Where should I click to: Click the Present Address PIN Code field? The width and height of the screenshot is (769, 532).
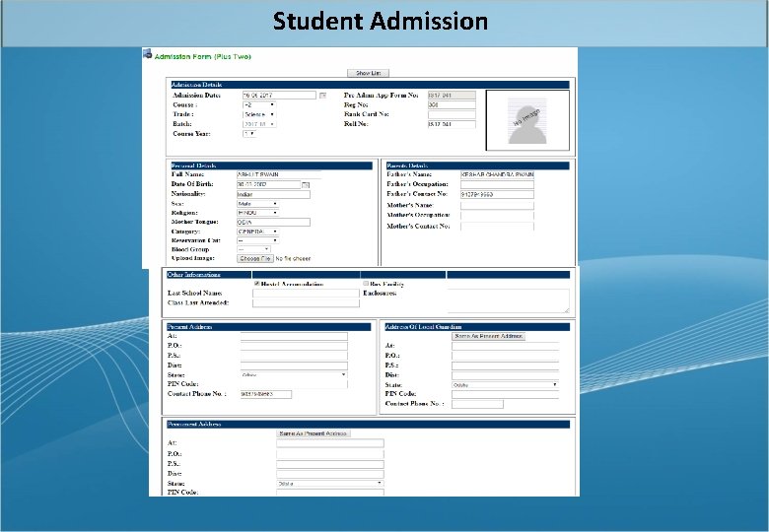(x=294, y=384)
